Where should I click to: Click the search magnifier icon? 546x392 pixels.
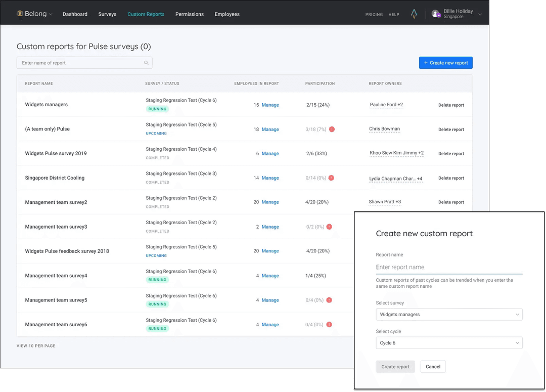click(x=146, y=63)
